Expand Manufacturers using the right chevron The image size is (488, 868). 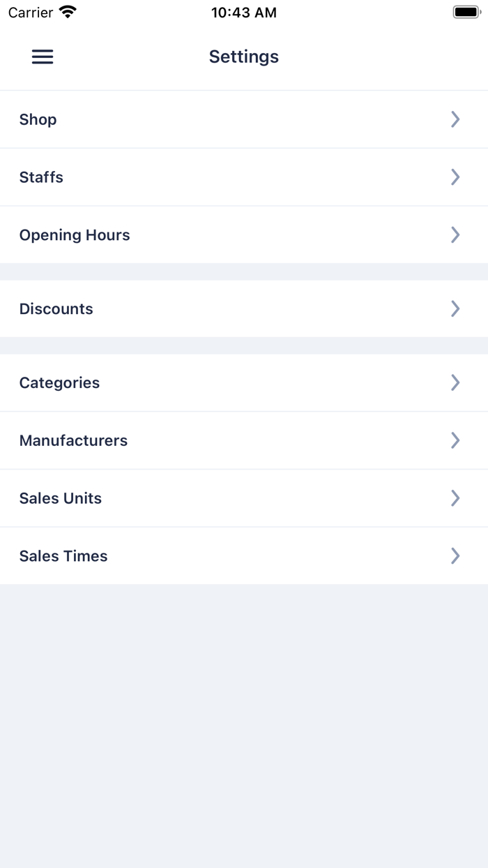point(455,440)
